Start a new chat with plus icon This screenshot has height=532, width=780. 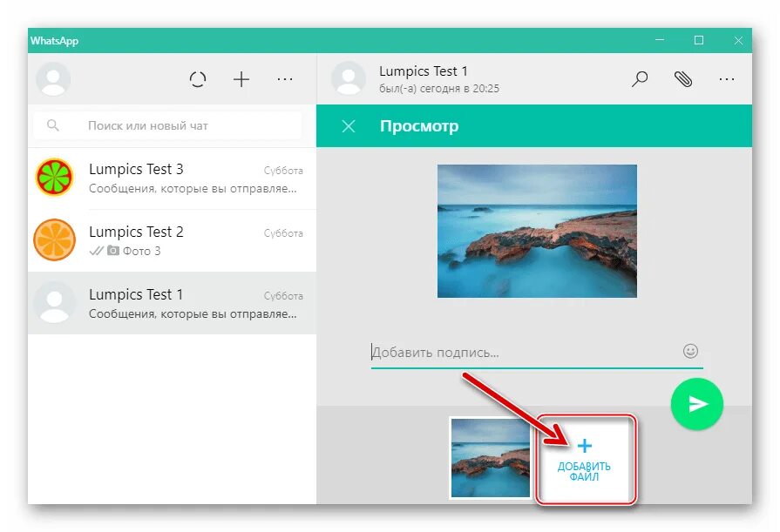point(241,79)
